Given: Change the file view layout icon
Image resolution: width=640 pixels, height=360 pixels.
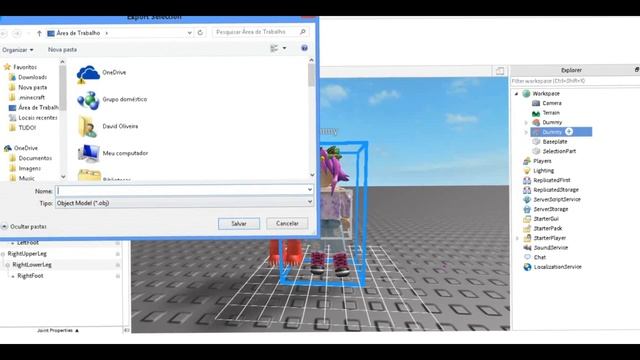Looking at the screenshot, I should click(x=274, y=49).
